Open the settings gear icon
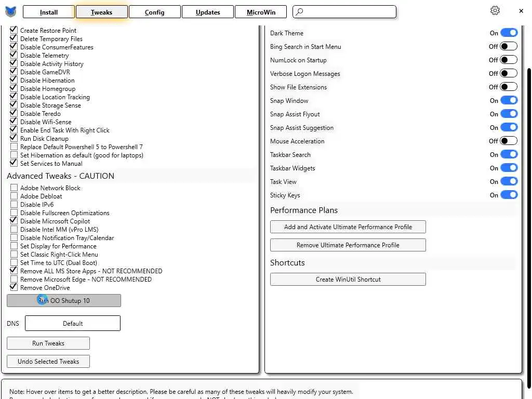The width and height of the screenshot is (532, 399). pos(495,10)
